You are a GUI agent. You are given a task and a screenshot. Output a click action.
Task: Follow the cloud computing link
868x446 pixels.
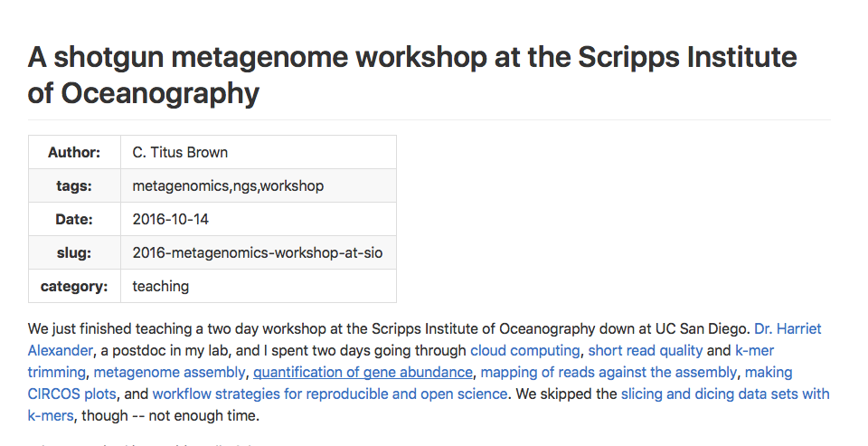click(x=524, y=350)
